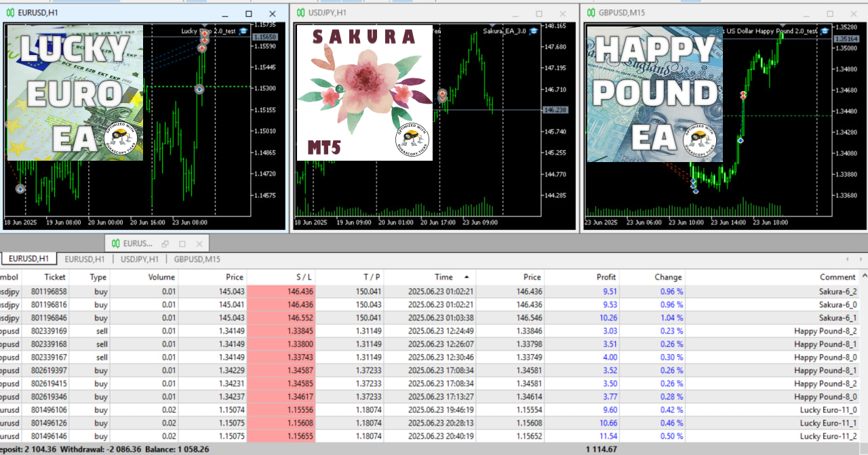
Task: Click the change value 1.04 %
Action: (671, 317)
